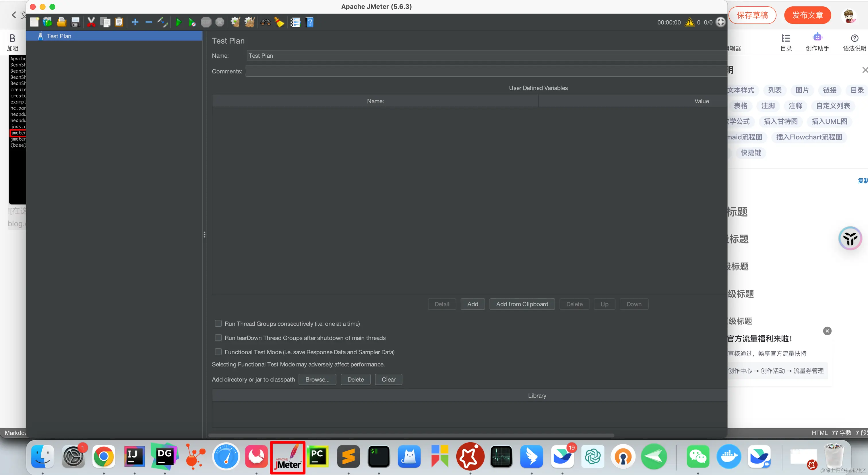Screen dimensions: 868x475
Task: Click the Up button under the variables table
Action: (604, 304)
